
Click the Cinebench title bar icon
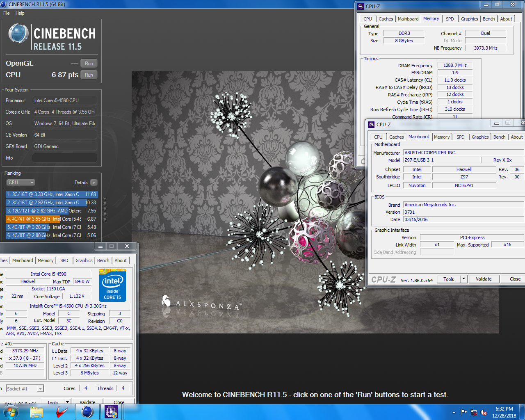pos(4,4)
